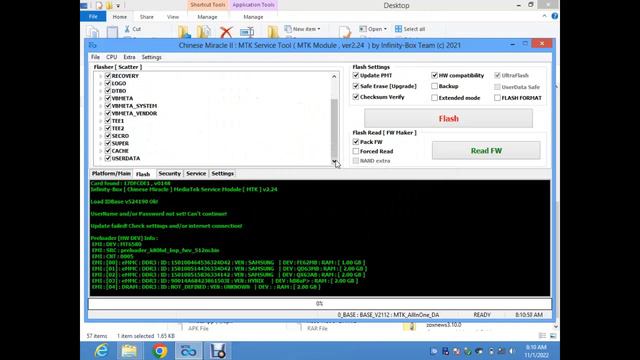The image size is (640, 360).
Task: Open Explorer help via blue question icon
Action: 555,16
